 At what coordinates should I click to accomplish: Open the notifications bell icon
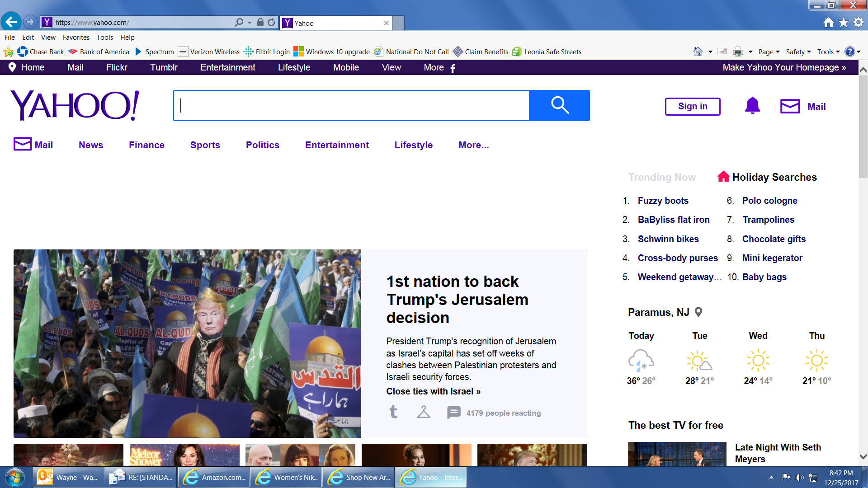tap(752, 106)
